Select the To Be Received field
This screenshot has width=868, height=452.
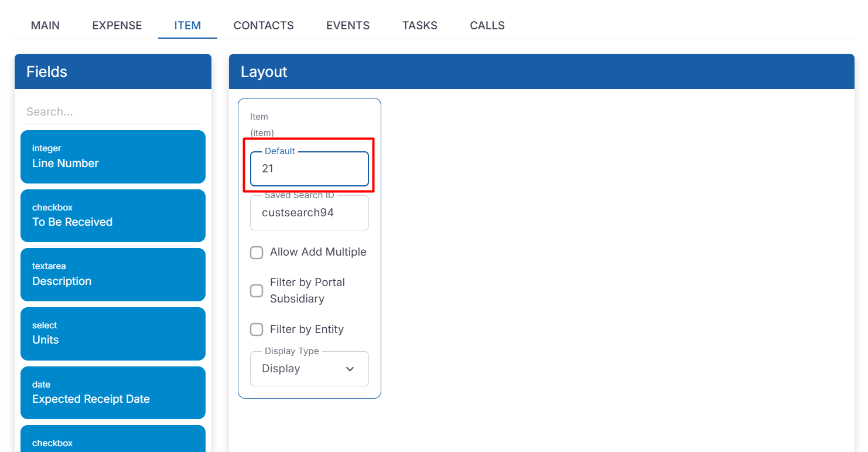click(113, 216)
